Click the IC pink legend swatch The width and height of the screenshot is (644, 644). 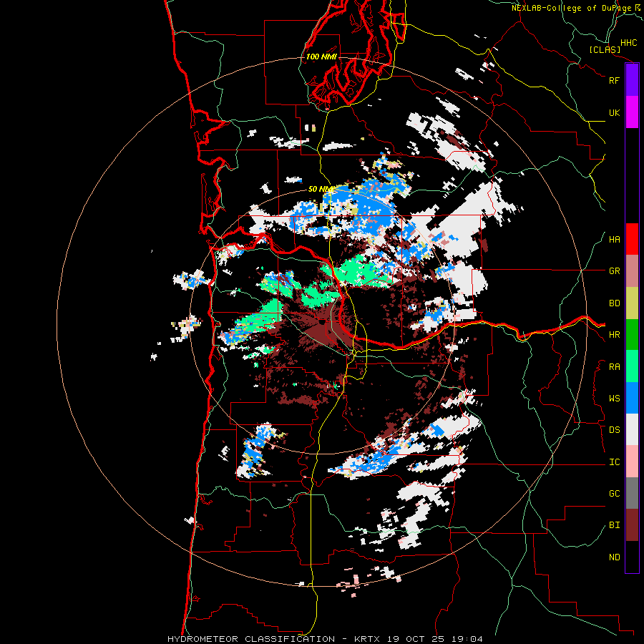click(632, 462)
